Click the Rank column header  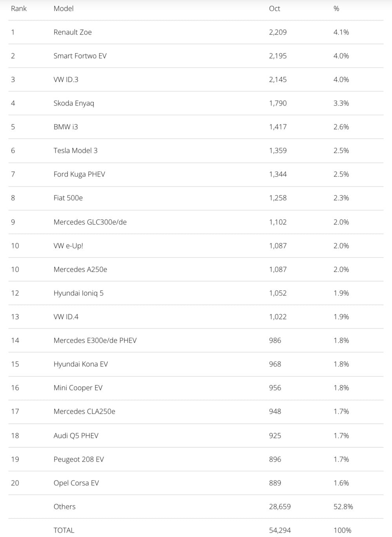pyautogui.click(x=19, y=9)
